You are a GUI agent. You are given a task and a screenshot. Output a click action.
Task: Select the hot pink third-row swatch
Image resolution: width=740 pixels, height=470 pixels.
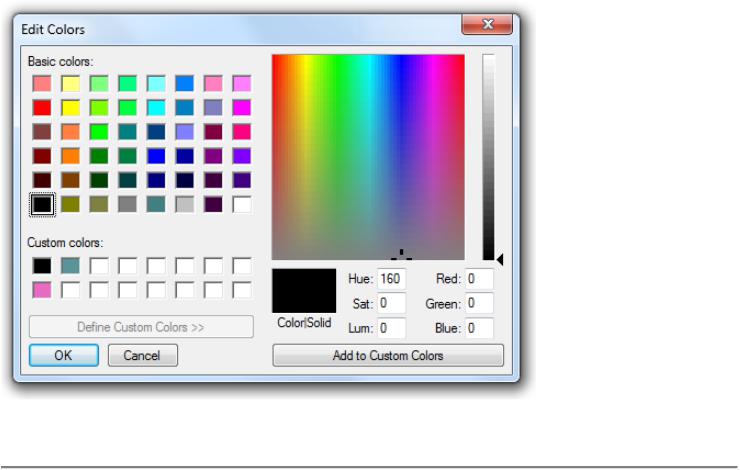point(242,132)
